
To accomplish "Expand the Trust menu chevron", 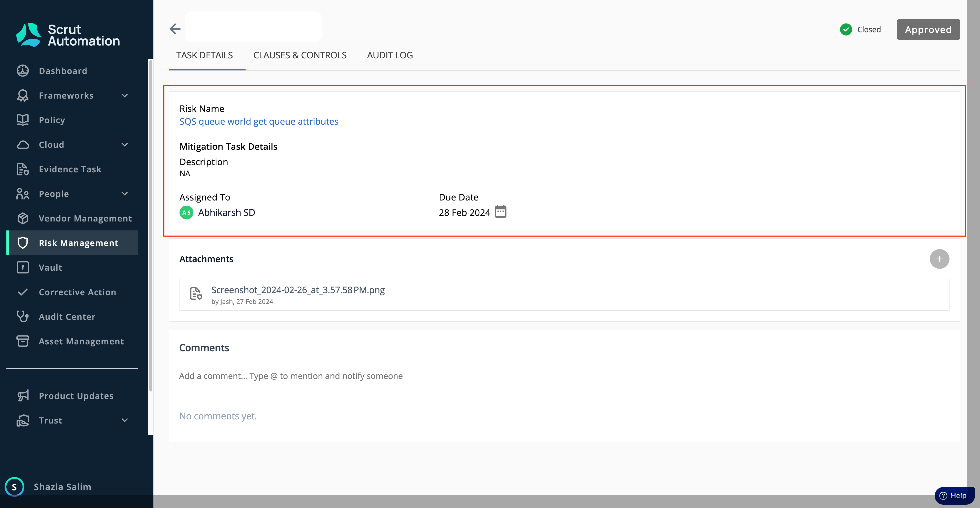I will point(125,420).
